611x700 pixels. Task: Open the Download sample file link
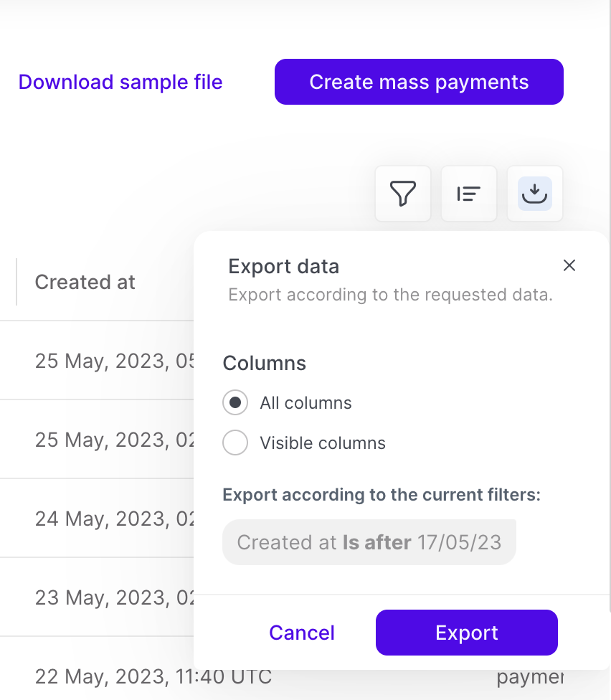tap(120, 82)
